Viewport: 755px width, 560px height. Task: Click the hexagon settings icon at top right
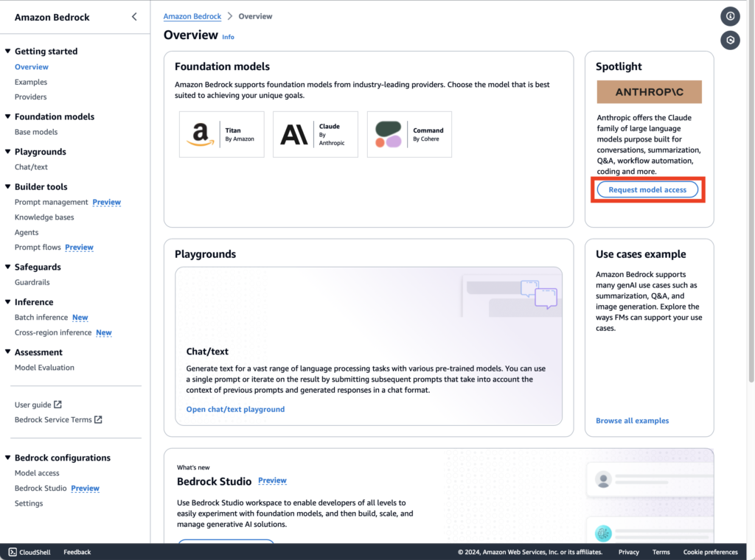(x=730, y=40)
